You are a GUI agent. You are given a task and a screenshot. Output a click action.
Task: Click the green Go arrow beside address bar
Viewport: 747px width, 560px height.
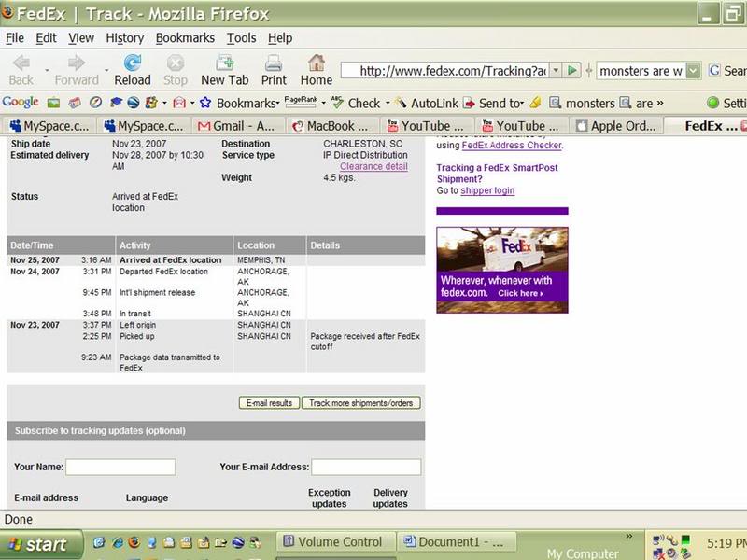pos(572,71)
